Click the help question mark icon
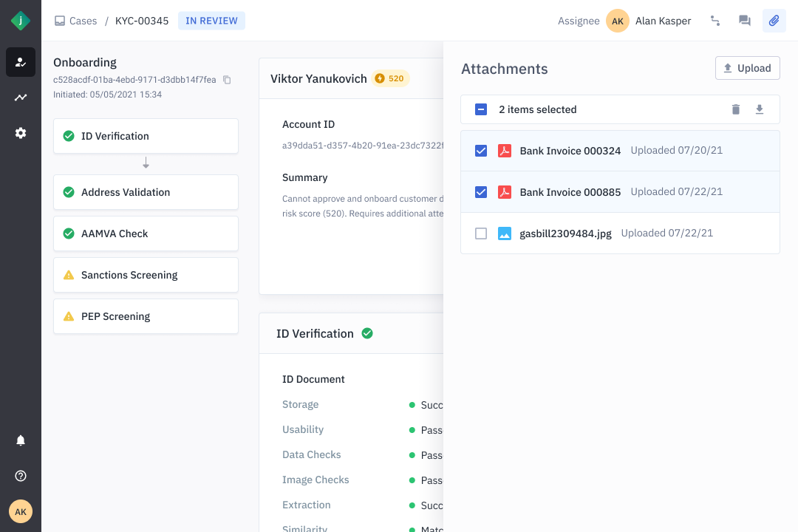Image resolution: width=798 pixels, height=532 pixels. tap(21, 476)
